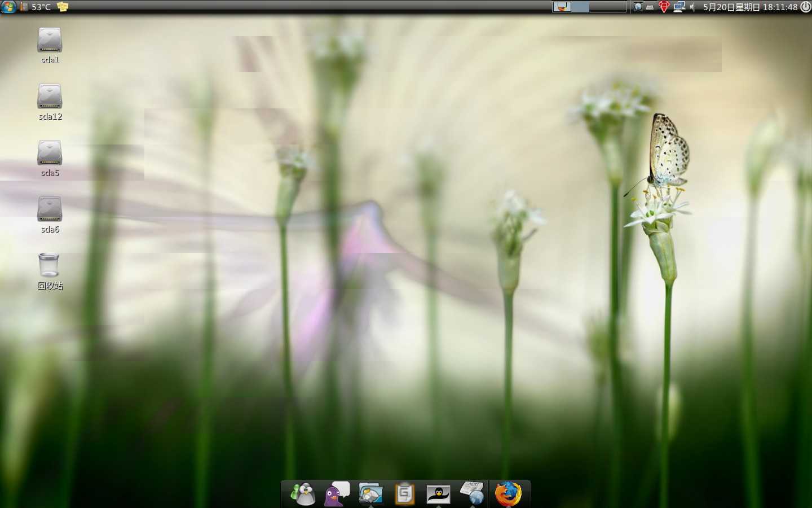The width and height of the screenshot is (812, 508).
Task: Launch the terminal with Tux icon
Action: [x=438, y=494]
